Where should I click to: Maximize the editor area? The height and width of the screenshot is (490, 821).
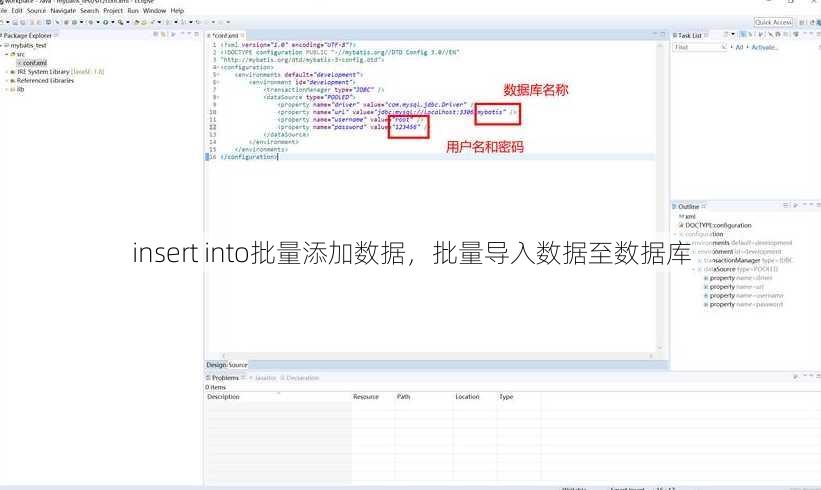click(x=662, y=35)
